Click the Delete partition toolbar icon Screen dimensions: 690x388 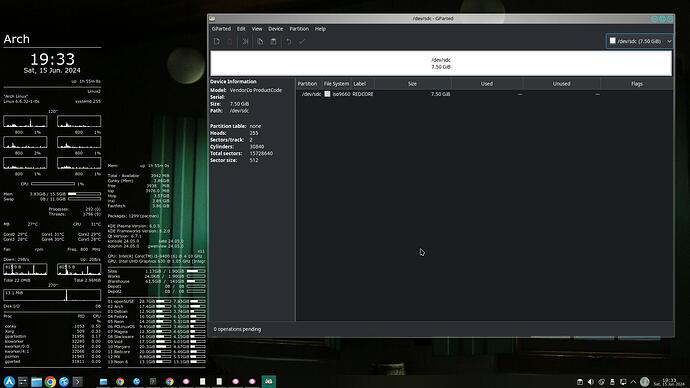pyautogui.click(x=230, y=41)
